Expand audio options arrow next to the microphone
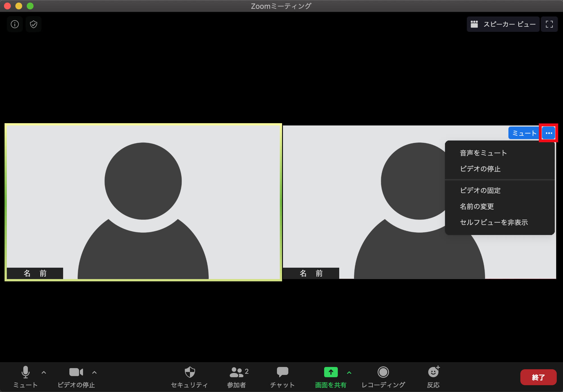Screen dimensions: 563x392 44,372
